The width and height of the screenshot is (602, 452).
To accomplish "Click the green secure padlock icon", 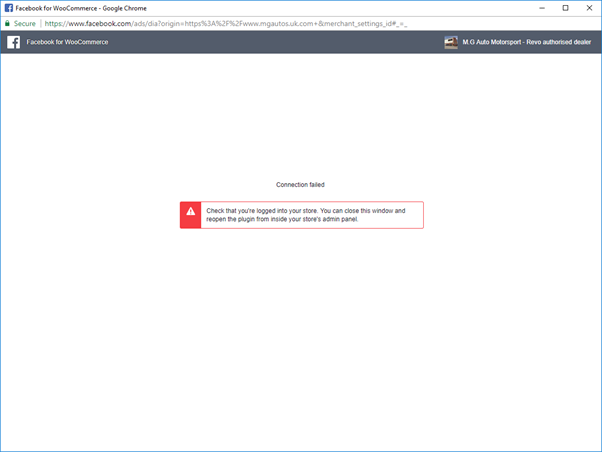I will pos(7,23).
